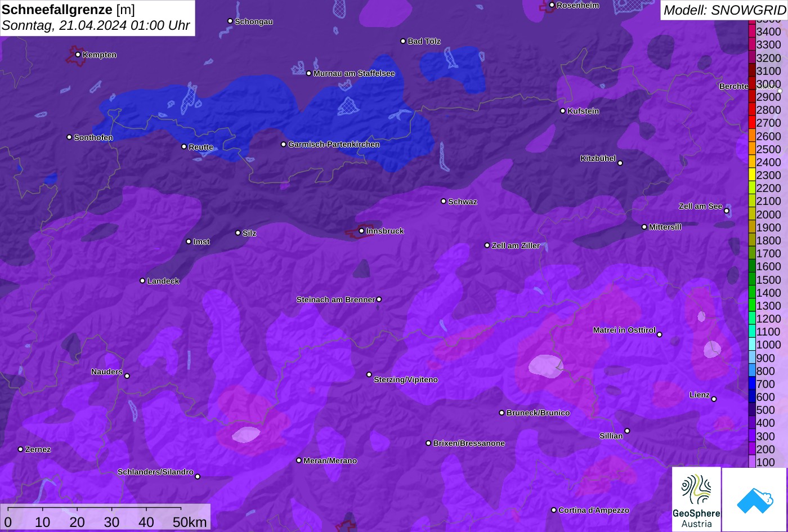
Task: Click the Modell: SNOWGRID label
Action: pos(724,10)
